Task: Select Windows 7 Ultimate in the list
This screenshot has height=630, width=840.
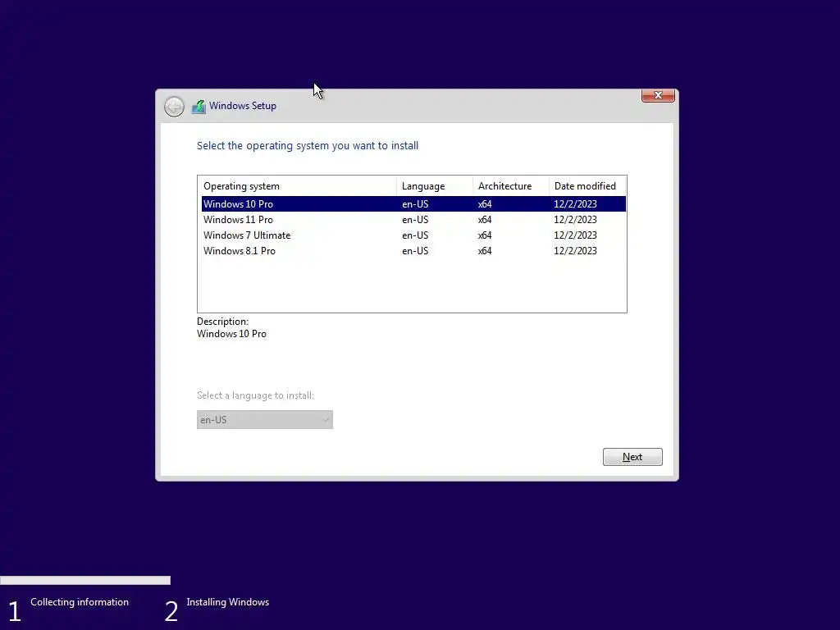Action: point(413,235)
